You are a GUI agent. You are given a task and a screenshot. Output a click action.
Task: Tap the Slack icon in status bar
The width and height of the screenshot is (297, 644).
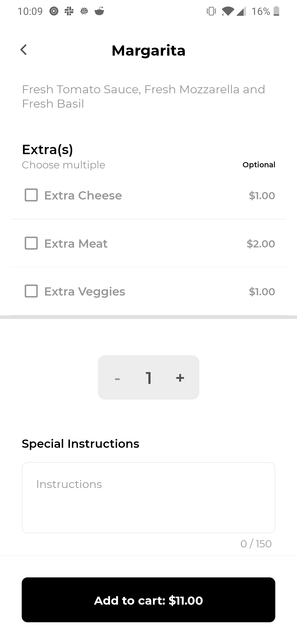(x=69, y=11)
